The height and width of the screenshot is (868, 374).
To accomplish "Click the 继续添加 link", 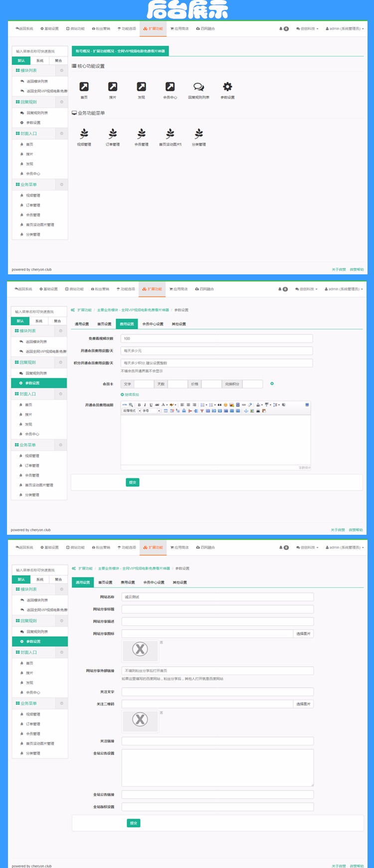I will coord(130,395).
